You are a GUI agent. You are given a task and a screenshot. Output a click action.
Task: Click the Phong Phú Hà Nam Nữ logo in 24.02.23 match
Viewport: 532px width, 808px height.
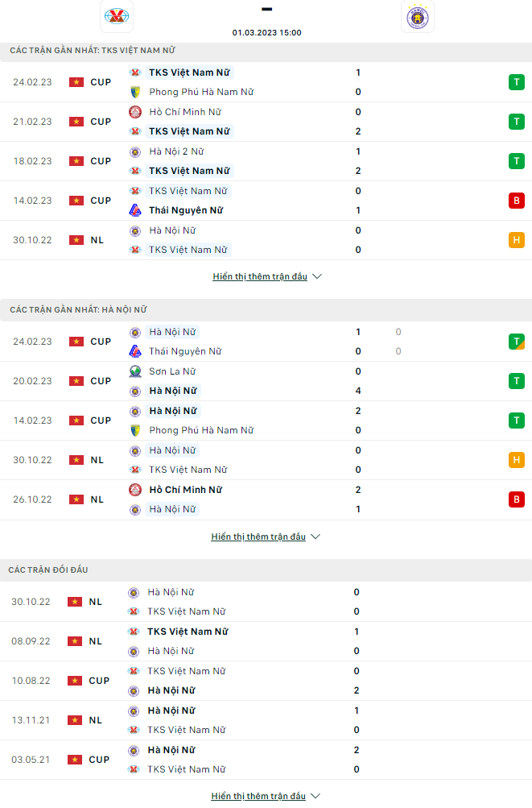(135, 92)
